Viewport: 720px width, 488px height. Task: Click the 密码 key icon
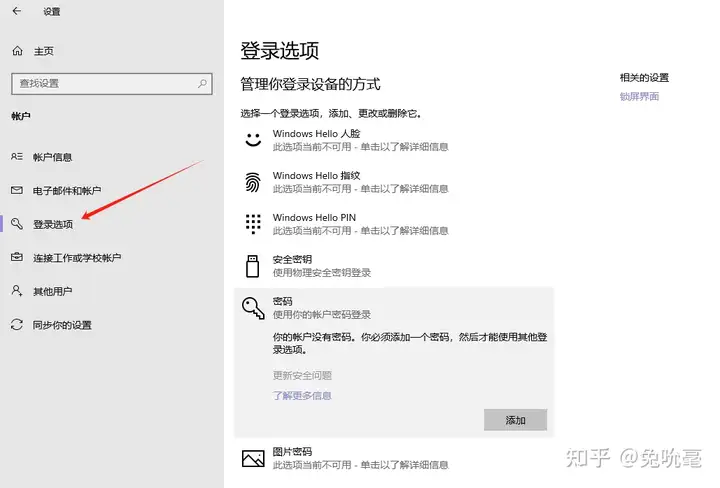252,309
